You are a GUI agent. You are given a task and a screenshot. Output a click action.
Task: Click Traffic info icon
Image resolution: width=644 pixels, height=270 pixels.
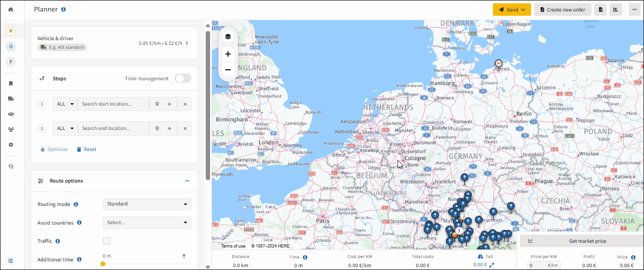(57, 241)
